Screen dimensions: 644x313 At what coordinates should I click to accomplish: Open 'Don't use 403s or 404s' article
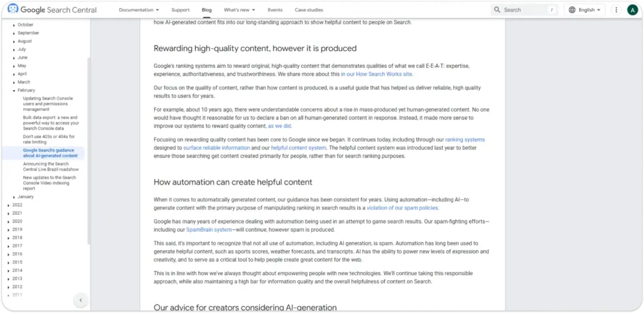tap(49, 139)
